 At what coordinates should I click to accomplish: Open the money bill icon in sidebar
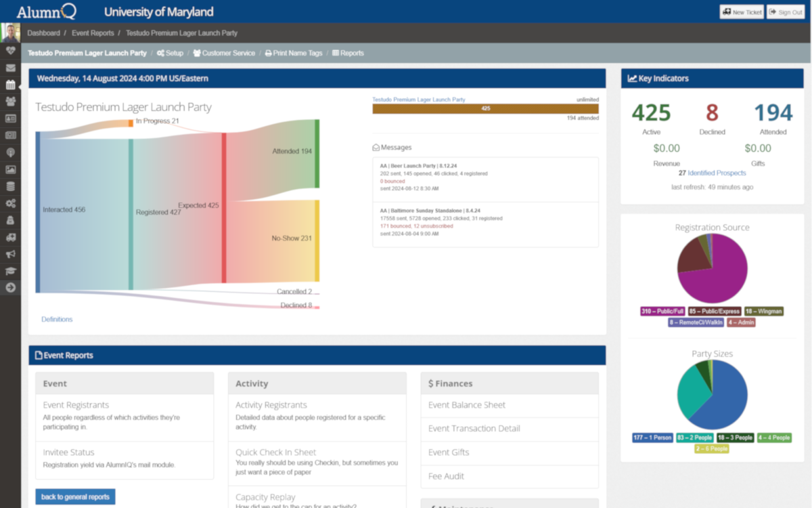(10, 135)
